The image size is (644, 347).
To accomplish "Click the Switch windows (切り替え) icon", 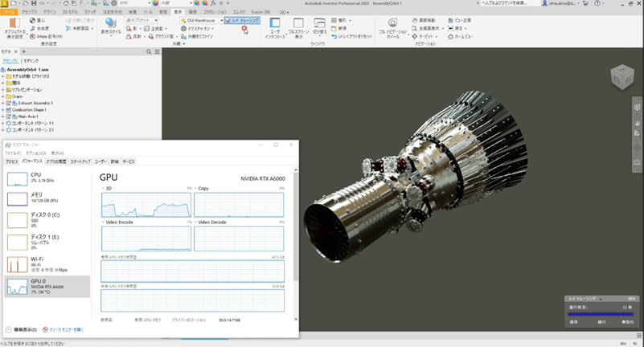I will pos(319,23).
